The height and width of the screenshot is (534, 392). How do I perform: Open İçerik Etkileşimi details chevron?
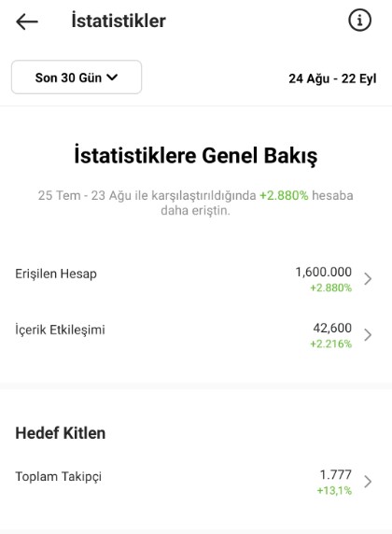pos(368,335)
